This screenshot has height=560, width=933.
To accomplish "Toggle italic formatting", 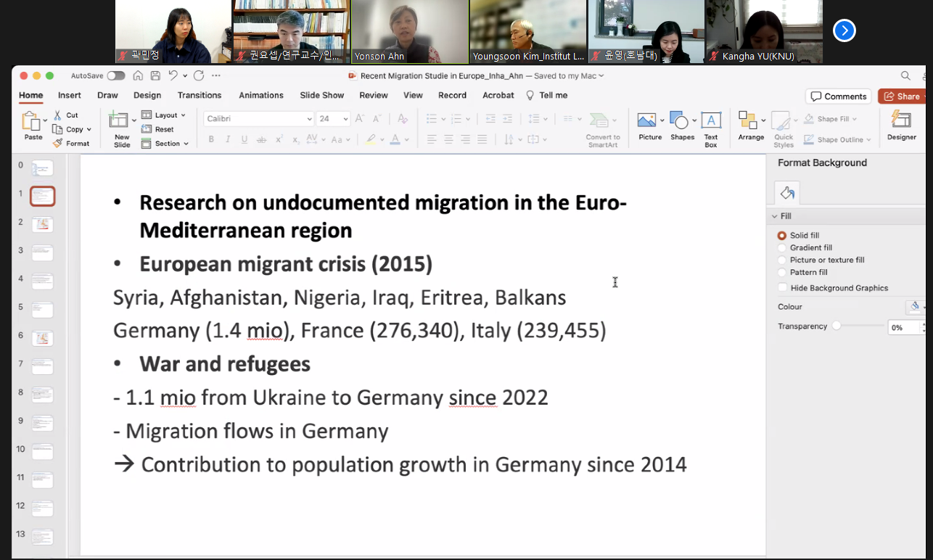I will tap(228, 139).
